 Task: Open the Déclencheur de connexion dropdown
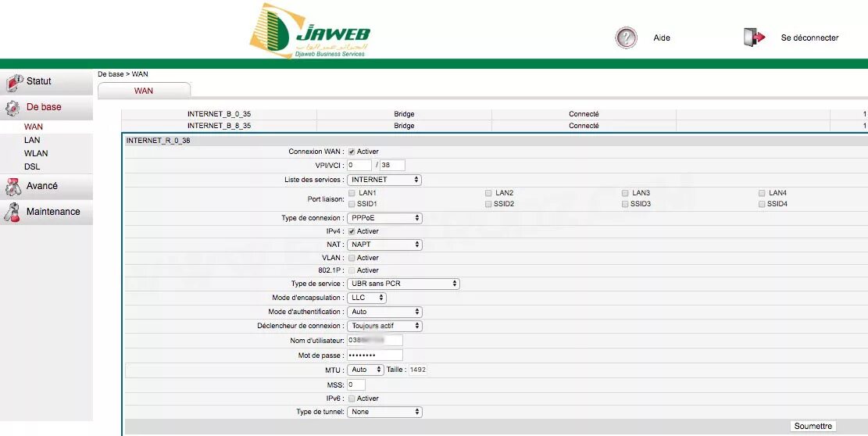[384, 326]
